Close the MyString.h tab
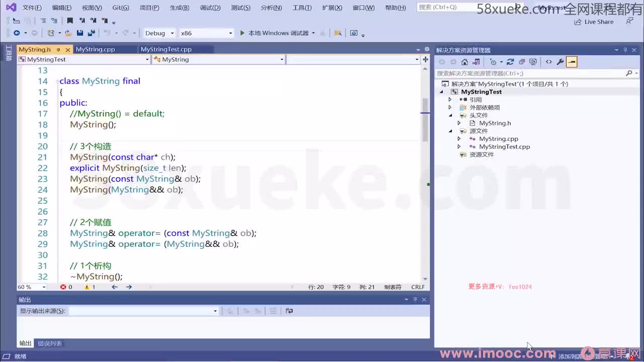 pyautogui.click(x=67, y=49)
